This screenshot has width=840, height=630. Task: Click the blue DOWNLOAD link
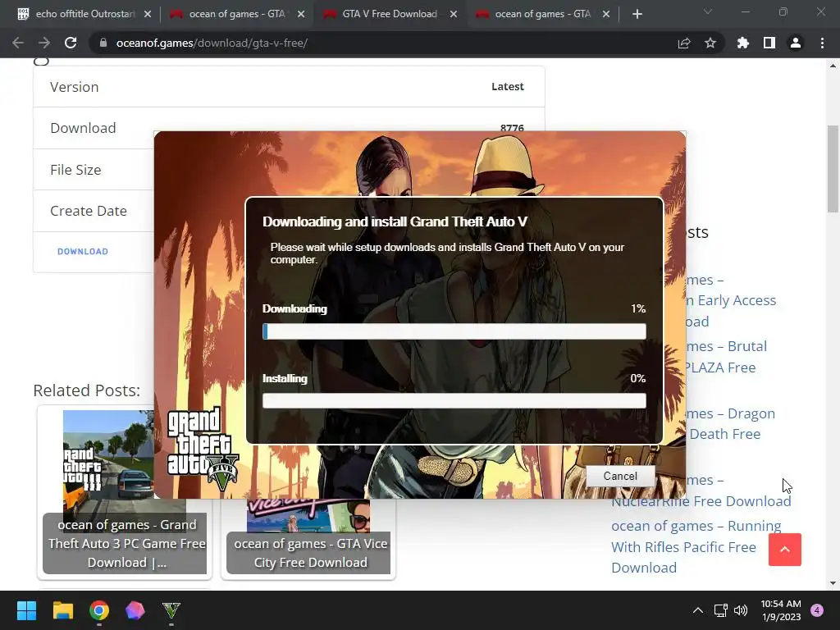83,251
